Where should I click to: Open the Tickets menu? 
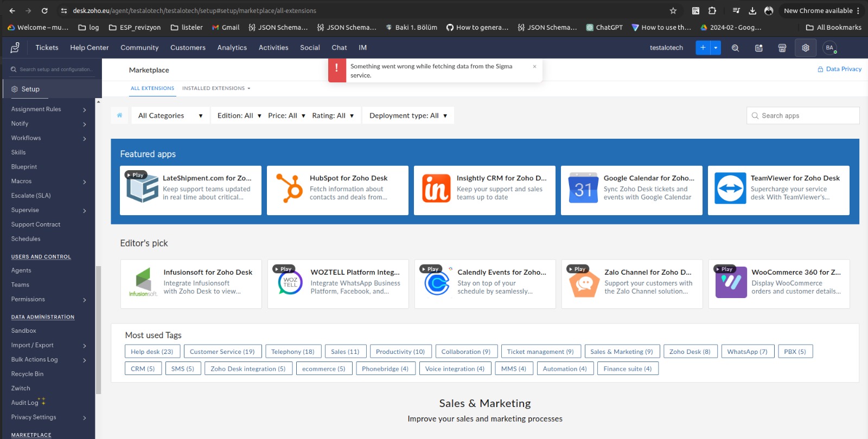tap(47, 48)
